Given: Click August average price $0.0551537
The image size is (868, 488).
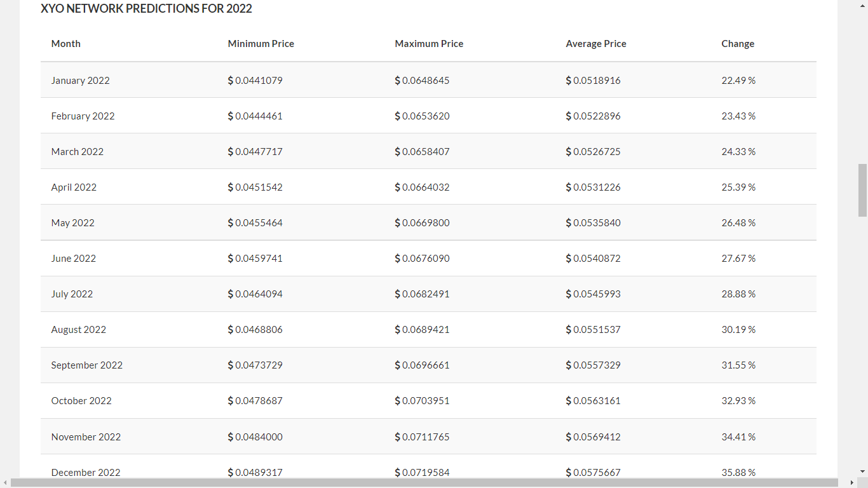Looking at the screenshot, I should [593, 330].
